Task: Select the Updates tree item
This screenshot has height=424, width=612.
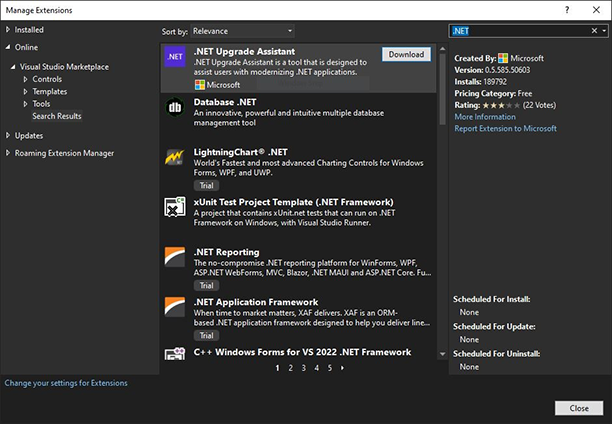Action: pyautogui.click(x=29, y=135)
